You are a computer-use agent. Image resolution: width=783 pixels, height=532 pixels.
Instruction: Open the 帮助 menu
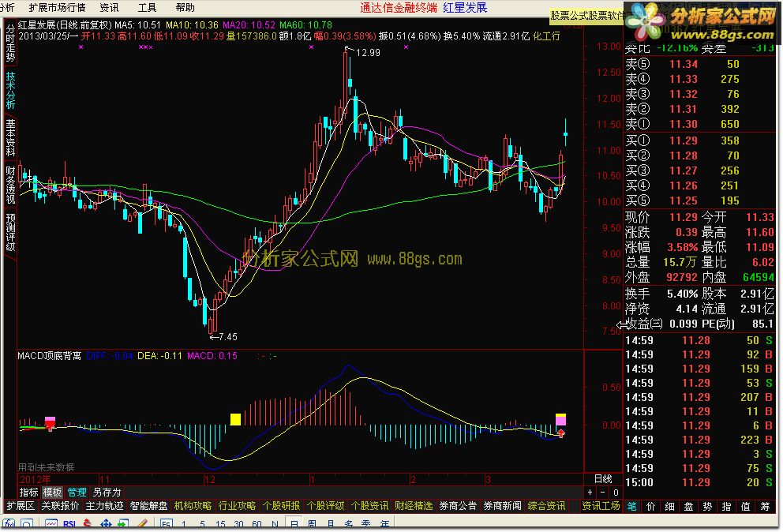click(185, 7)
